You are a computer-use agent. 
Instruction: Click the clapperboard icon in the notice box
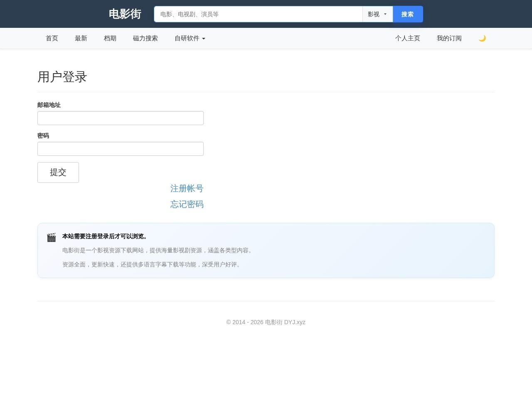point(52,237)
